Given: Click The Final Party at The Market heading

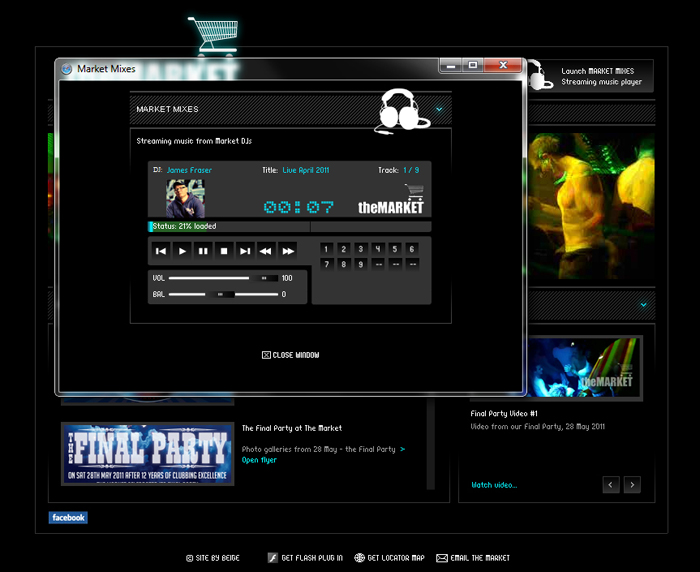Looking at the screenshot, I should click(x=292, y=428).
